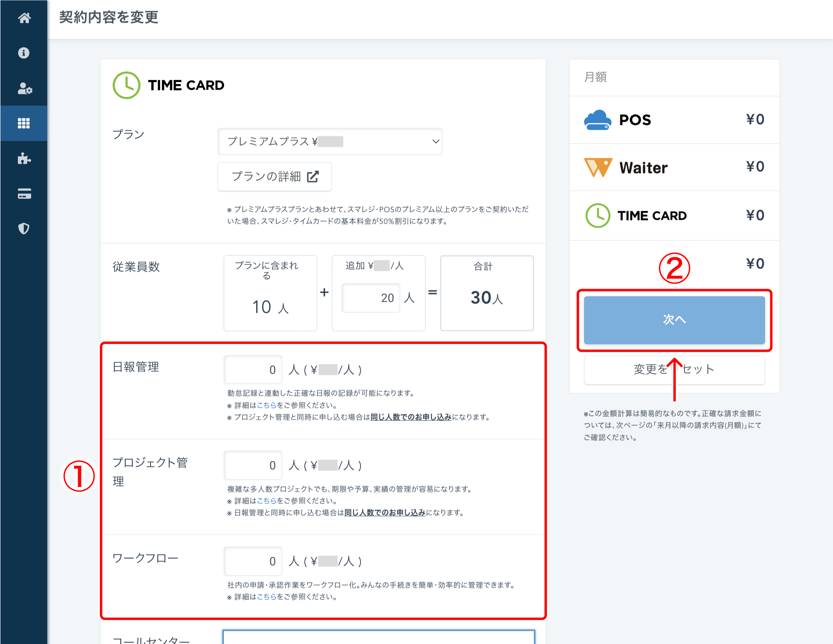Click the 次へ button

click(674, 320)
